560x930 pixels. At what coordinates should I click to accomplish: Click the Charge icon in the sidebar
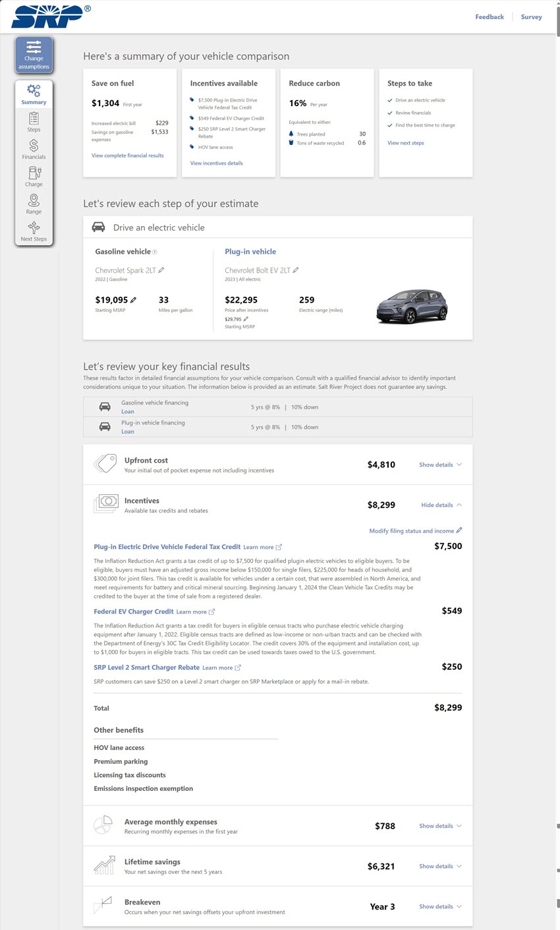34,176
